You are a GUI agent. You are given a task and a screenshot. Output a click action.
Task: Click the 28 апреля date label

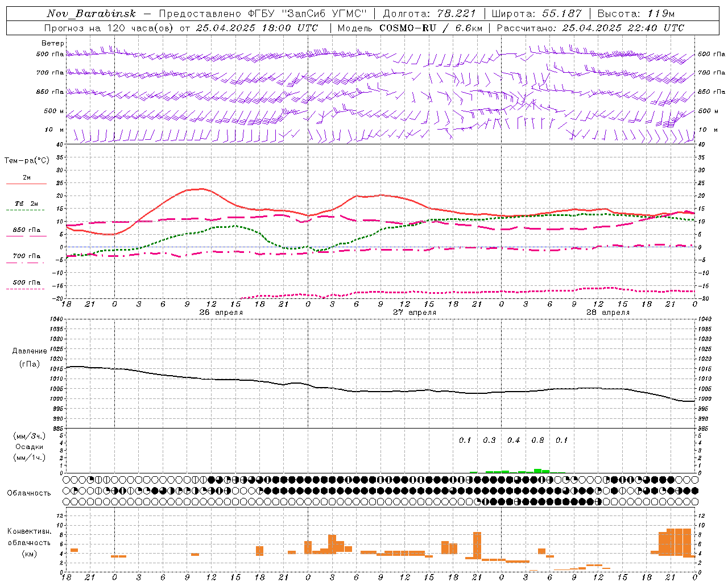(608, 313)
